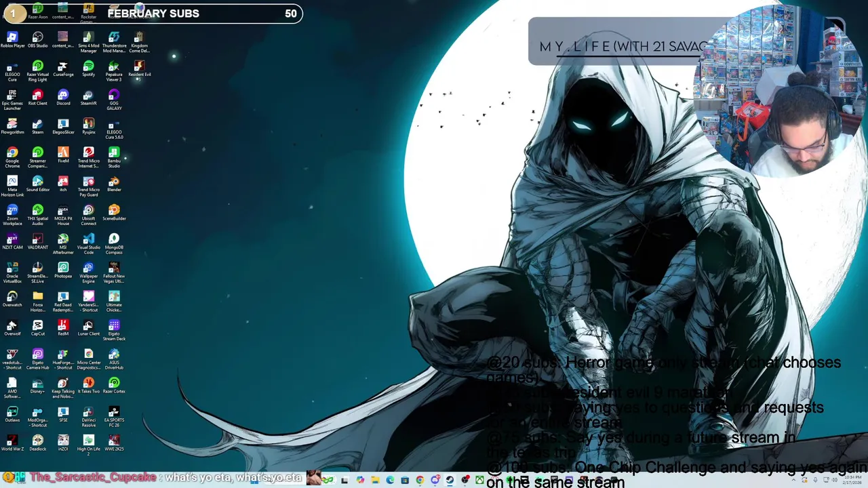This screenshot has width=868, height=488.
Task: Open the Spotify desktop icon
Action: click(x=88, y=69)
